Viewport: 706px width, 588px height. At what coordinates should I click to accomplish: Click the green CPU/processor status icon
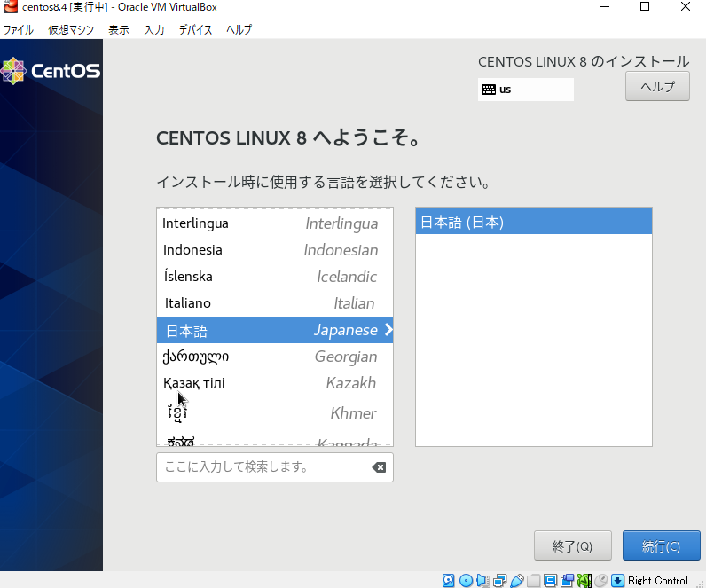[x=584, y=580]
